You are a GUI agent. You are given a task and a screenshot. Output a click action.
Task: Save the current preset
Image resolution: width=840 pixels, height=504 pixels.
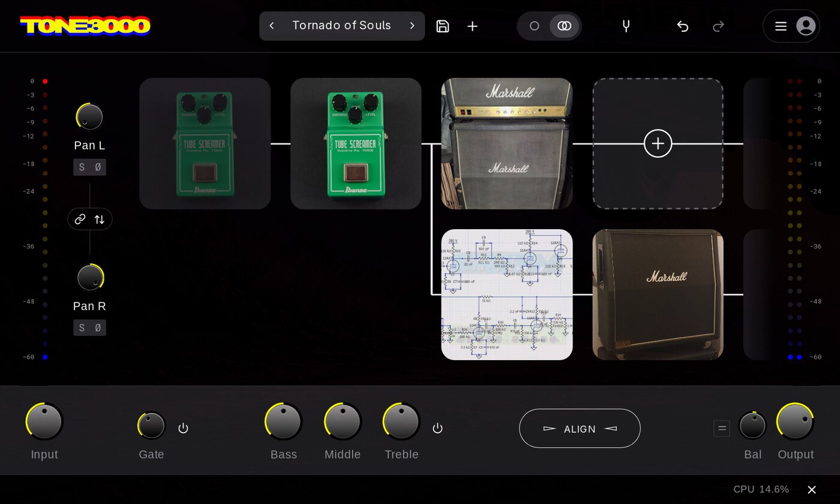click(443, 26)
